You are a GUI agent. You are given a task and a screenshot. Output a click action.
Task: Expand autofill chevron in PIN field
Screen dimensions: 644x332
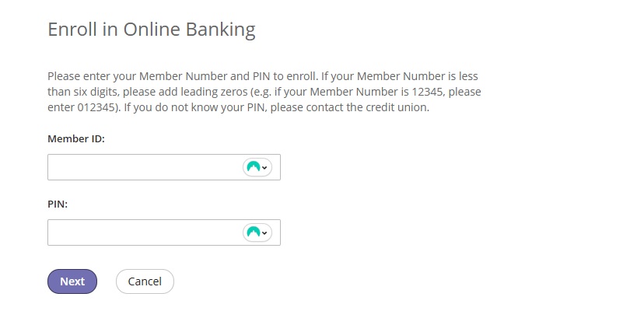pyautogui.click(x=265, y=232)
